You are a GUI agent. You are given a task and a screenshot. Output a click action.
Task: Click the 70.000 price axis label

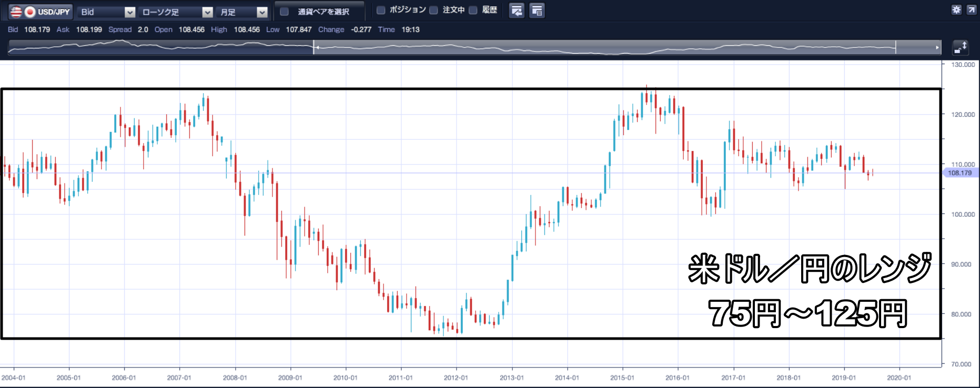tap(961, 364)
